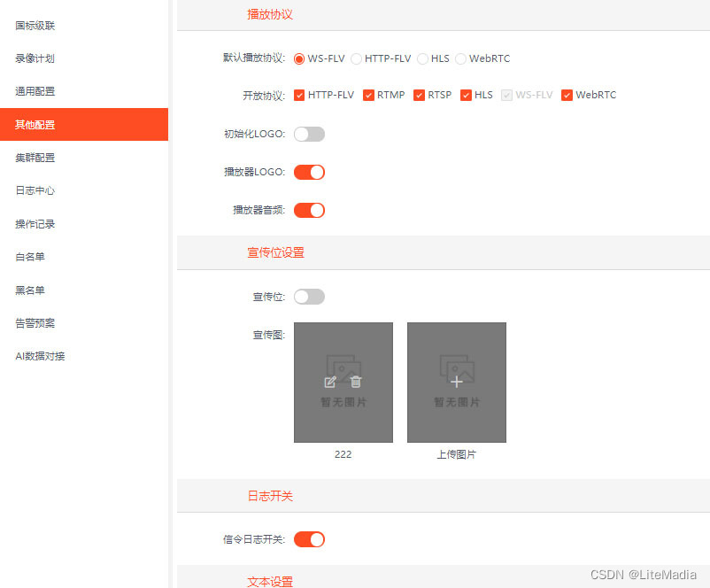Select WS-FLV as default playback protocol
The width and height of the screenshot is (710, 588).
[299, 59]
